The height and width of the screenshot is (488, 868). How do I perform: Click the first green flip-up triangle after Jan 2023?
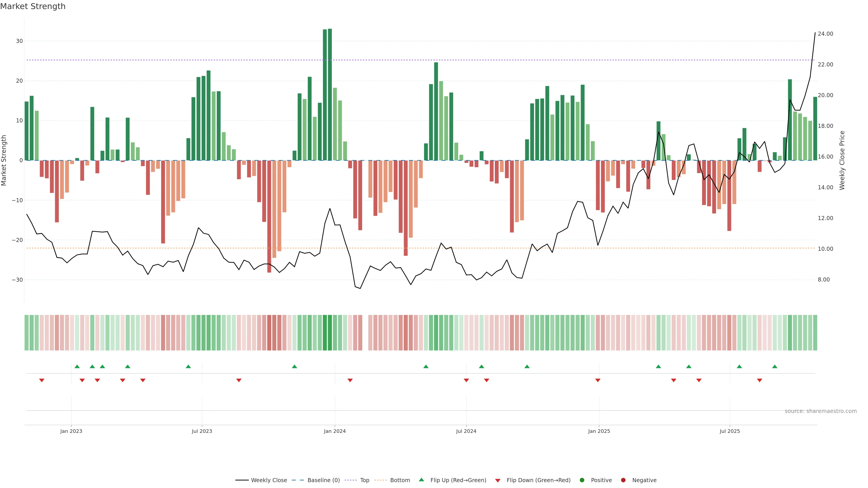[77, 366]
